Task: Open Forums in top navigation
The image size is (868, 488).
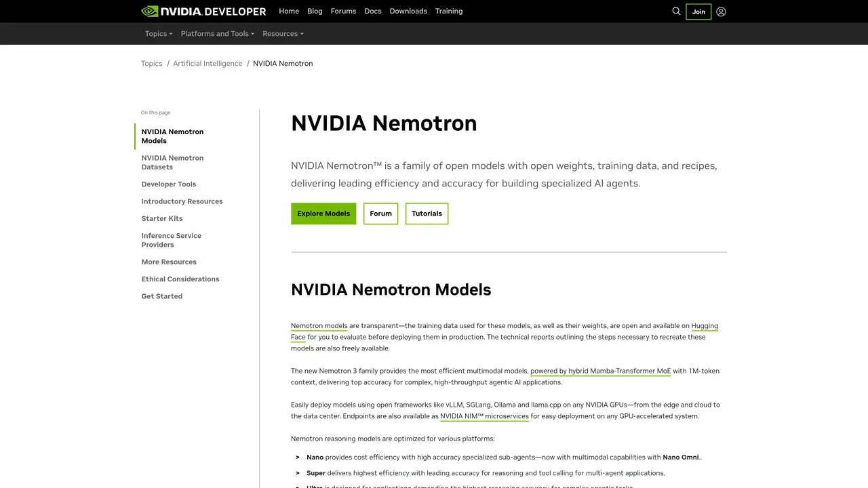Action: click(343, 11)
